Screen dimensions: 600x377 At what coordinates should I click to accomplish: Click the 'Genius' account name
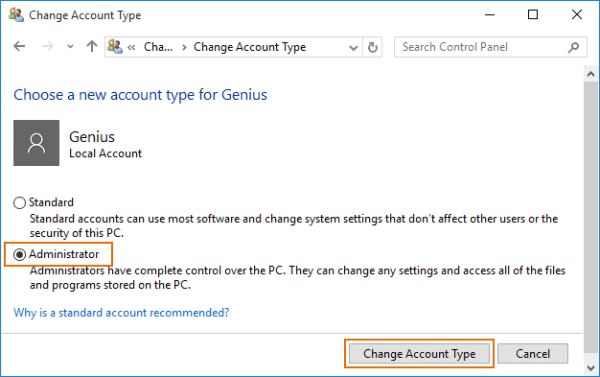[x=92, y=137]
